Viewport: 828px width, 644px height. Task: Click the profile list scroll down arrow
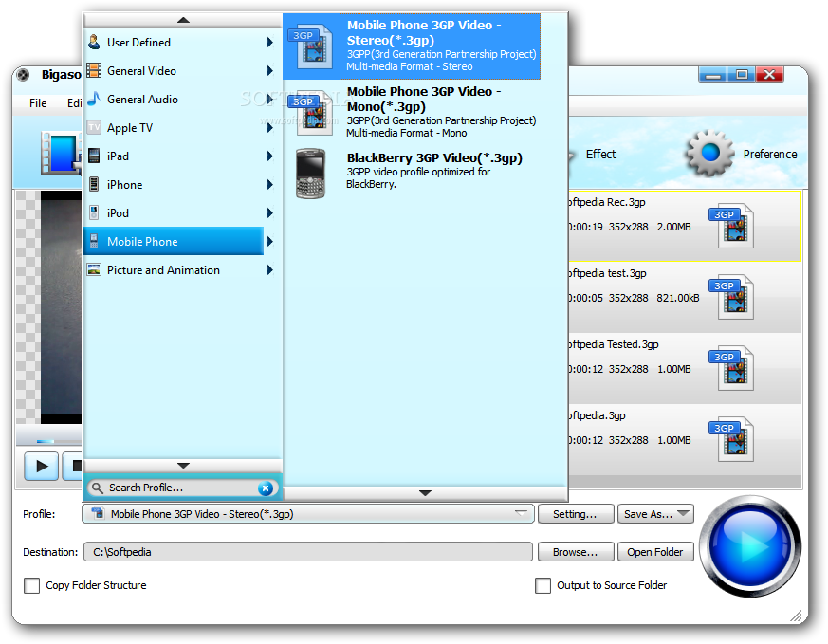pyautogui.click(x=425, y=493)
